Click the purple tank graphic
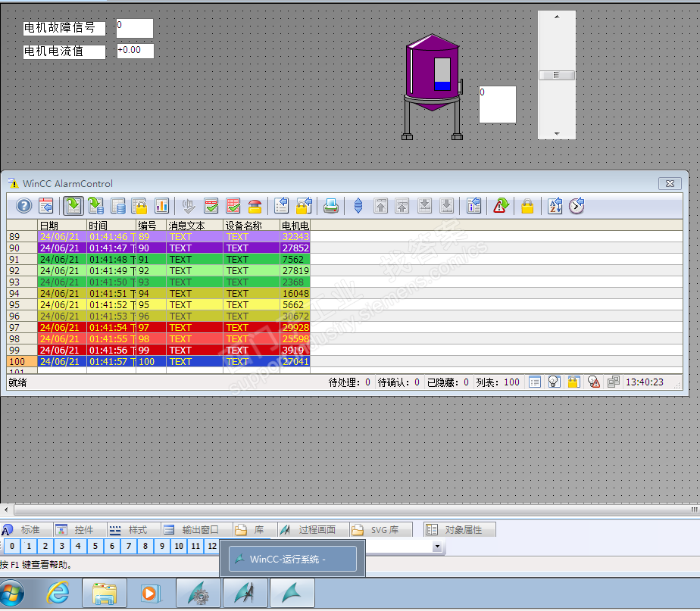The width and height of the screenshot is (700, 611). click(x=432, y=87)
